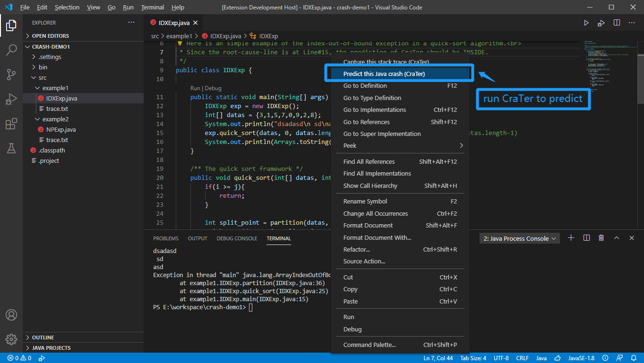This screenshot has width=644, height=363.
Task: Open the Manage gear in activity bar
Action: pos(11,339)
